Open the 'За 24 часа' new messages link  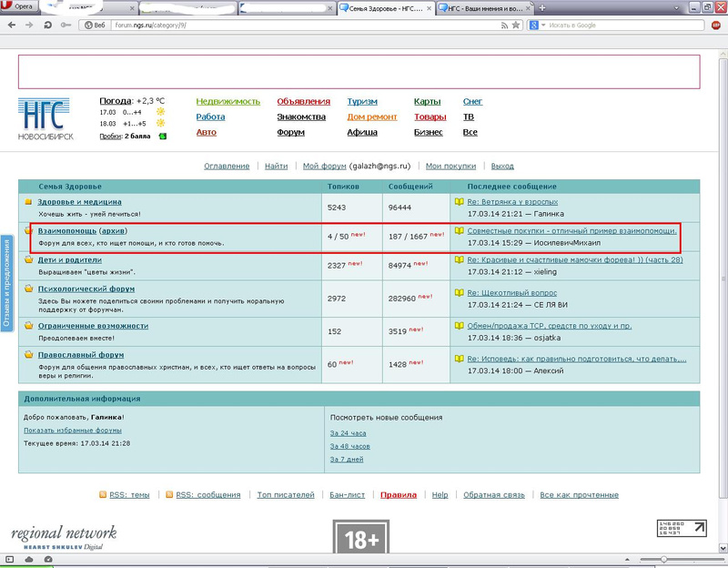[348, 431]
